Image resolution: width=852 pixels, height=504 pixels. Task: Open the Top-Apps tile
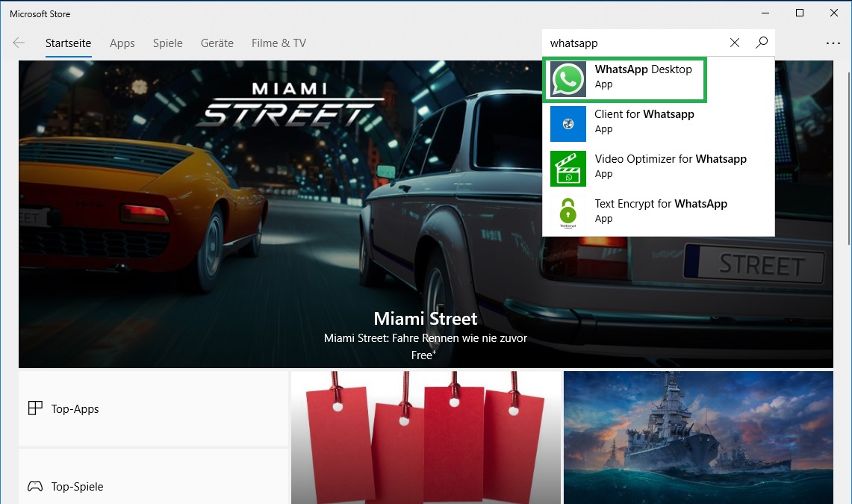coord(154,408)
